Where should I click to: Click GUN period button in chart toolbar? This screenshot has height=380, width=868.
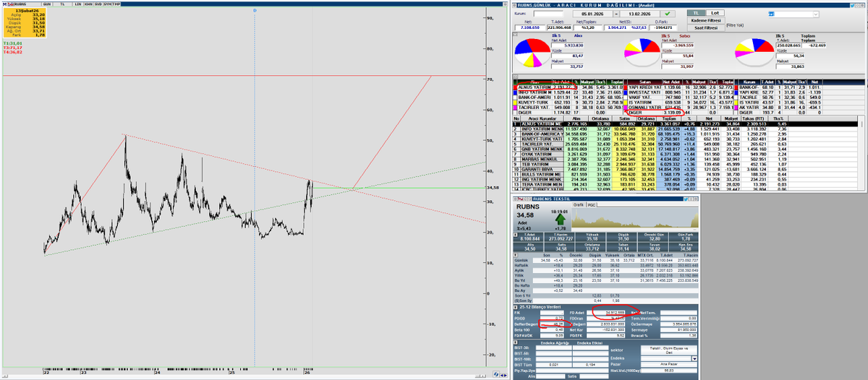[x=47, y=4]
